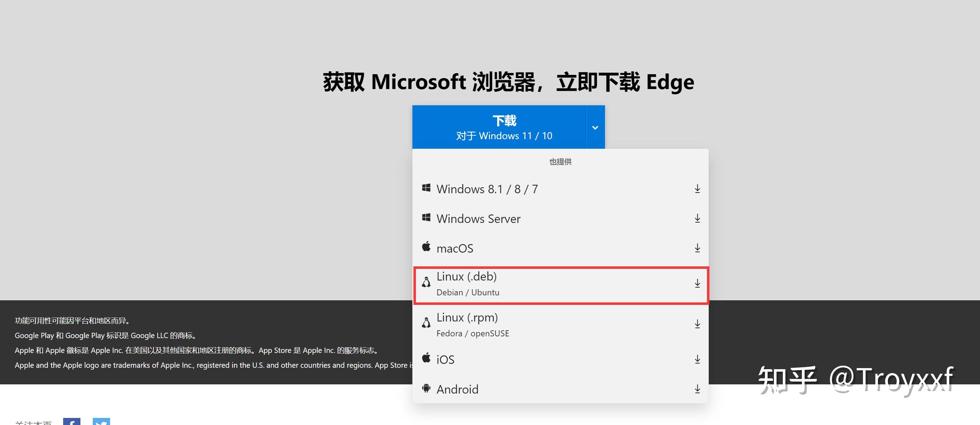Screen dimensions: 980x425
Task: Click the Windows logo icon beside Windows 8.1
Action: (x=426, y=188)
